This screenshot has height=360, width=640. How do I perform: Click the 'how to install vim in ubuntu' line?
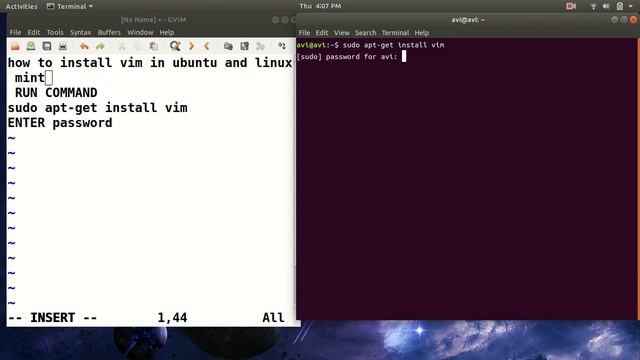point(150,62)
